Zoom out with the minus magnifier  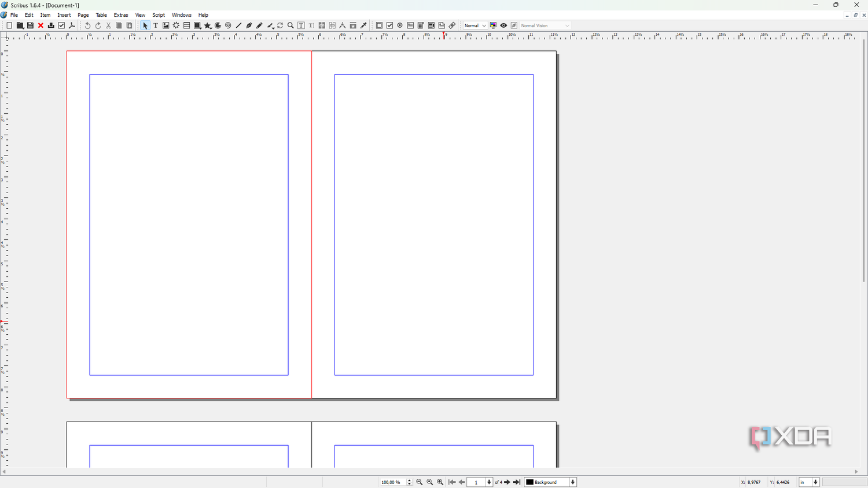pos(420,482)
